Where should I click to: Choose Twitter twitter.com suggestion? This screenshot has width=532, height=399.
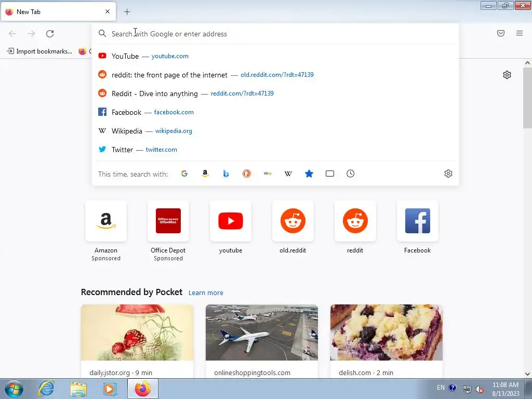tap(275, 149)
